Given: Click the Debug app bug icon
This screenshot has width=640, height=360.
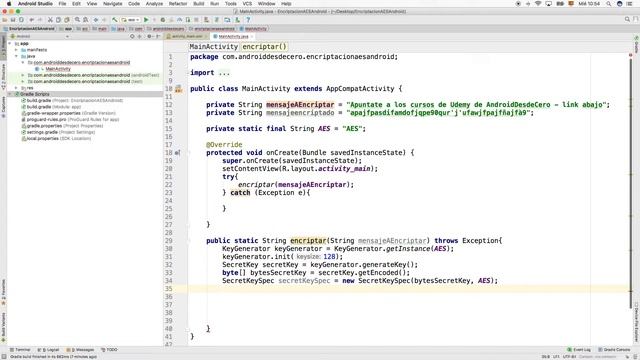Looking at the screenshot, I should pyautogui.click(x=163, y=20).
